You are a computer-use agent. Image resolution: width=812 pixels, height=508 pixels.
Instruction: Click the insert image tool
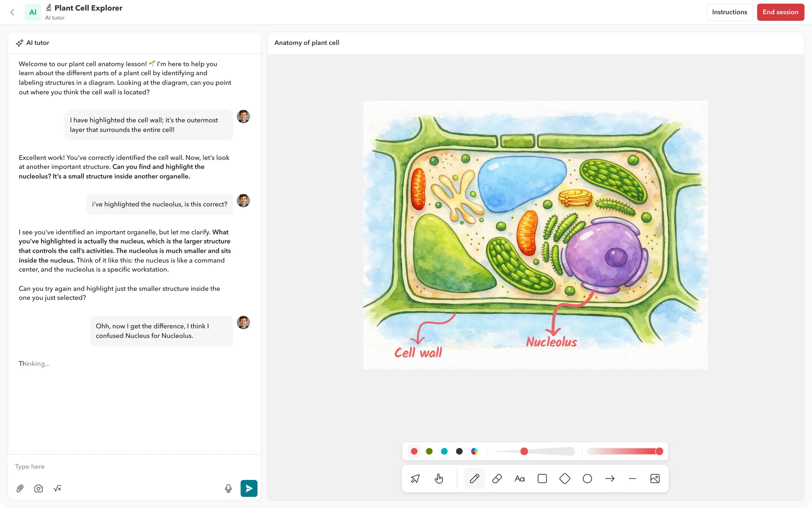pos(655,479)
